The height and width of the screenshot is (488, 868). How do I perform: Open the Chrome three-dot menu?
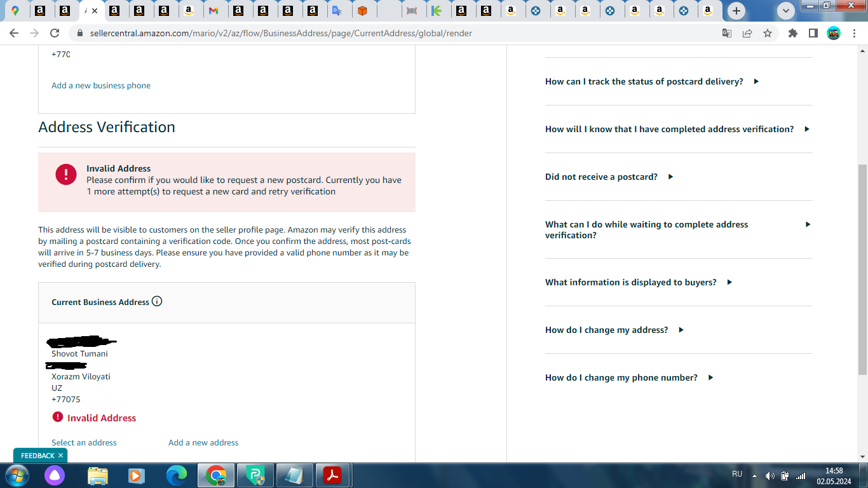pos(853,33)
